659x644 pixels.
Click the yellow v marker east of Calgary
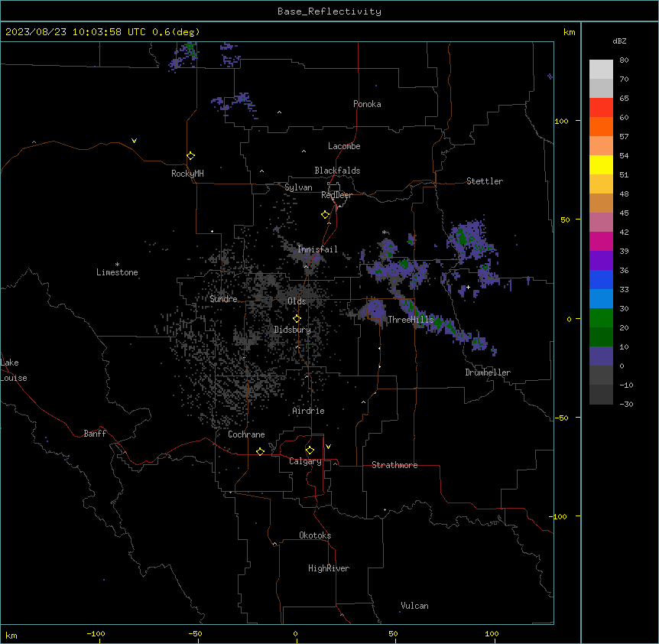pos(328,447)
